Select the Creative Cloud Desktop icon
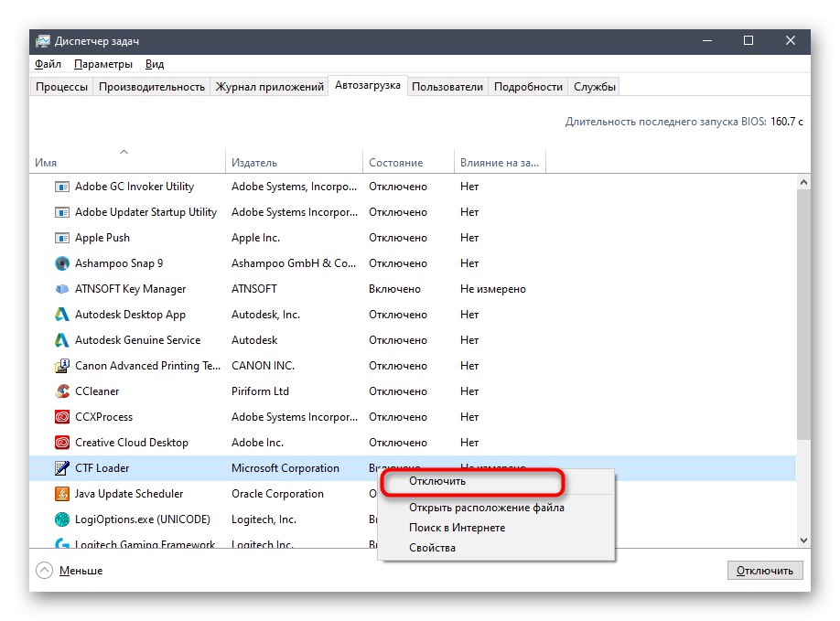Viewport: 840px width, 621px height. (62, 443)
